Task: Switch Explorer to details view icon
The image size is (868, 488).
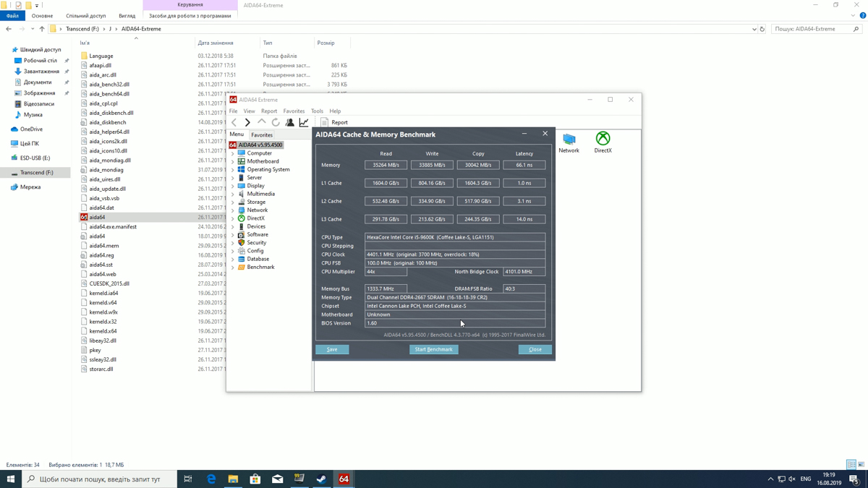Action: tap(851, 465)
